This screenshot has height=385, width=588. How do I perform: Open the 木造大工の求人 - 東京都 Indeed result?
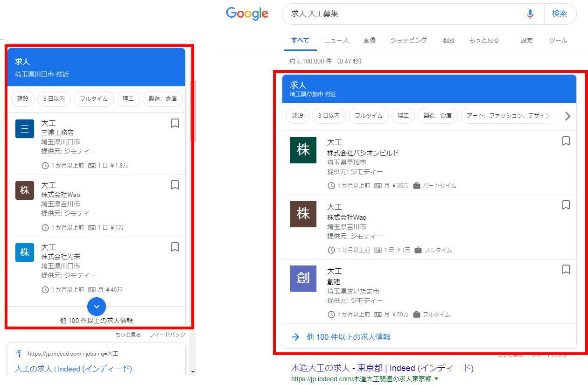pyautogui.click(x=382, y=368)
